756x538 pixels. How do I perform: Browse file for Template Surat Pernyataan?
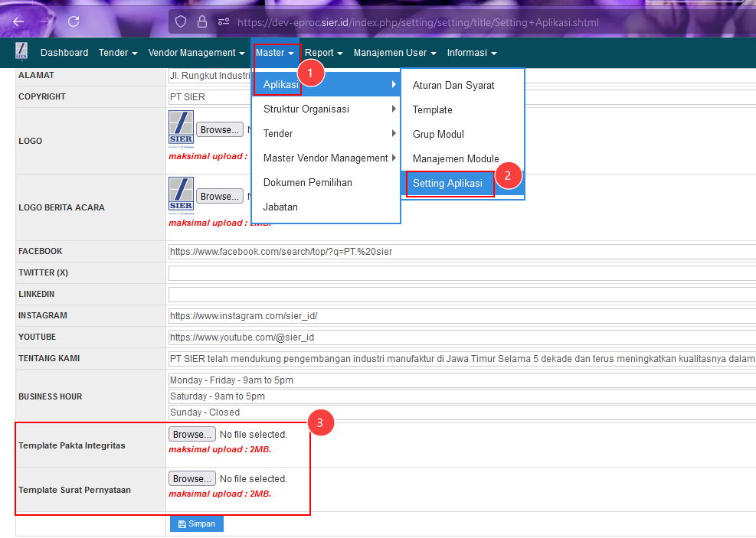tap(191, 478)
